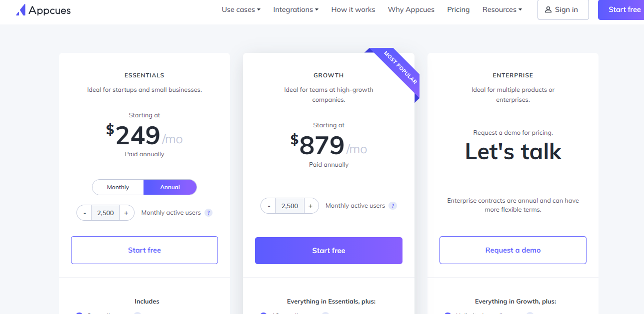This screenshot has height=314, width=644.
Task: Click the checkmark in Enterprise's Everything in Growth list
Action: tap(447, 313)
